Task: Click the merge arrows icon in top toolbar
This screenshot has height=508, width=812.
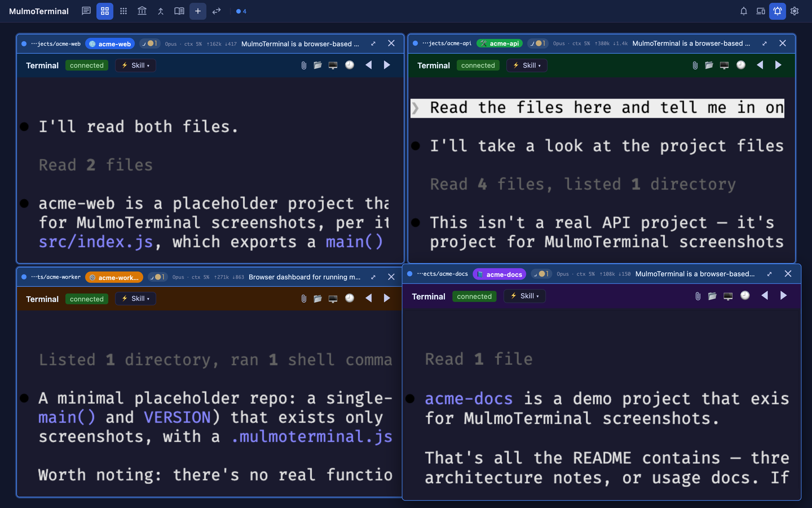Action: [x=161, y=11]
